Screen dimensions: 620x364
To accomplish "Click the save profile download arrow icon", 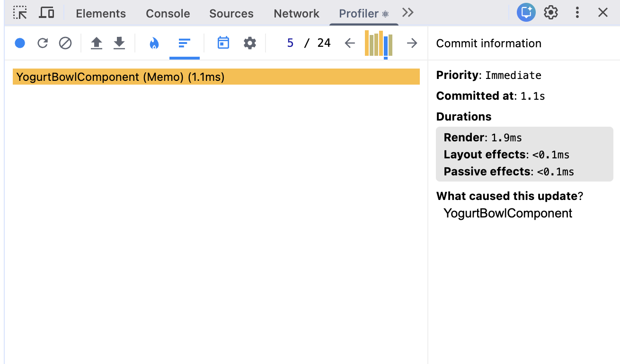I will point(119,43).
